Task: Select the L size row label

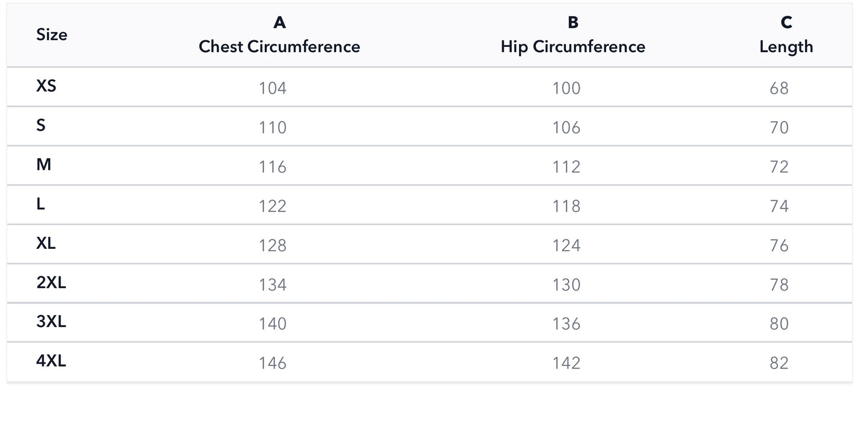Action: pyautogui.click(x=40, y=204)
